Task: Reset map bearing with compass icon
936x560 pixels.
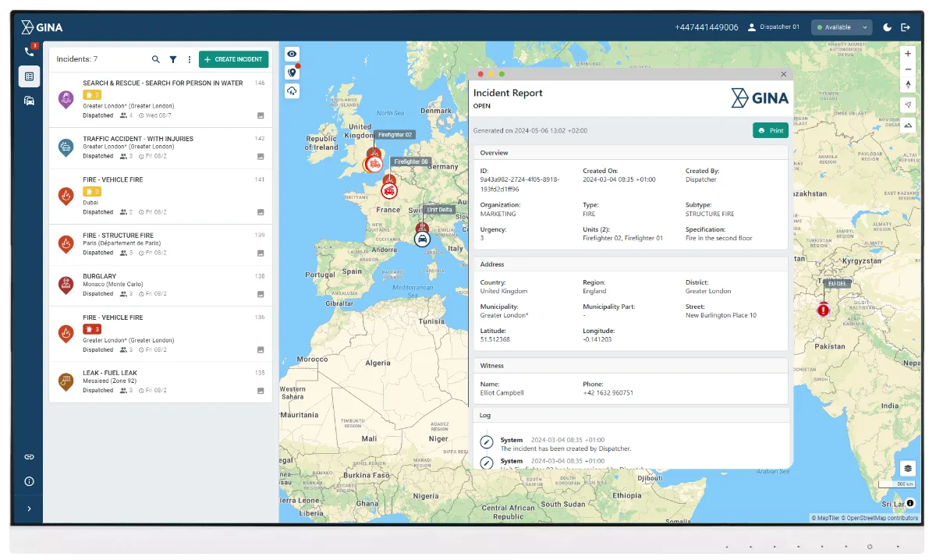Action: pos(908,84)
